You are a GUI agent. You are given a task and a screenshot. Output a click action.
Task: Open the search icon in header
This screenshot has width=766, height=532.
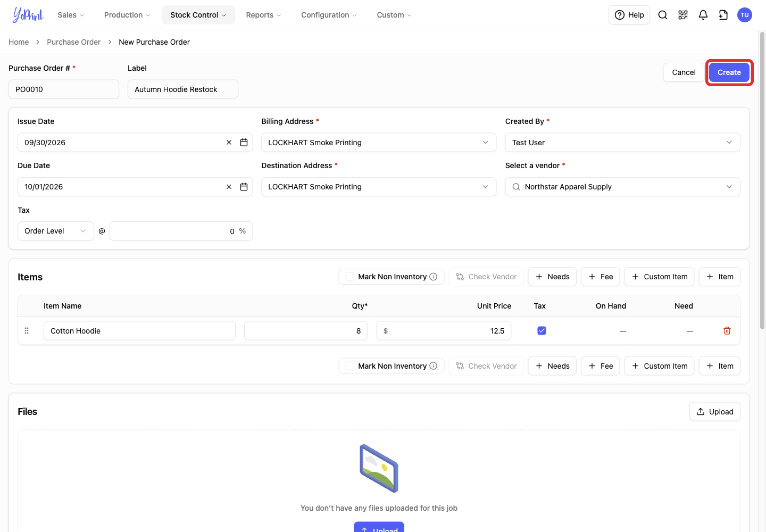pos(663,15)
